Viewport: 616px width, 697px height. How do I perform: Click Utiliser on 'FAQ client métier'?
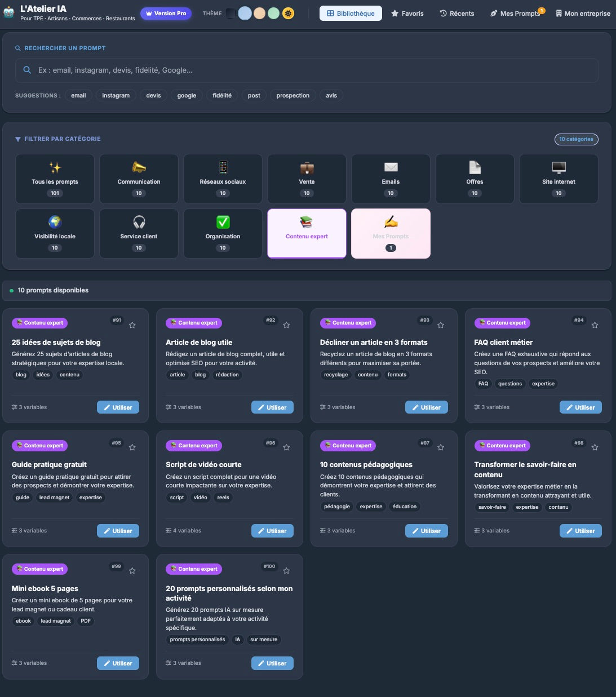pyautogui.click(x=580, y=407)
